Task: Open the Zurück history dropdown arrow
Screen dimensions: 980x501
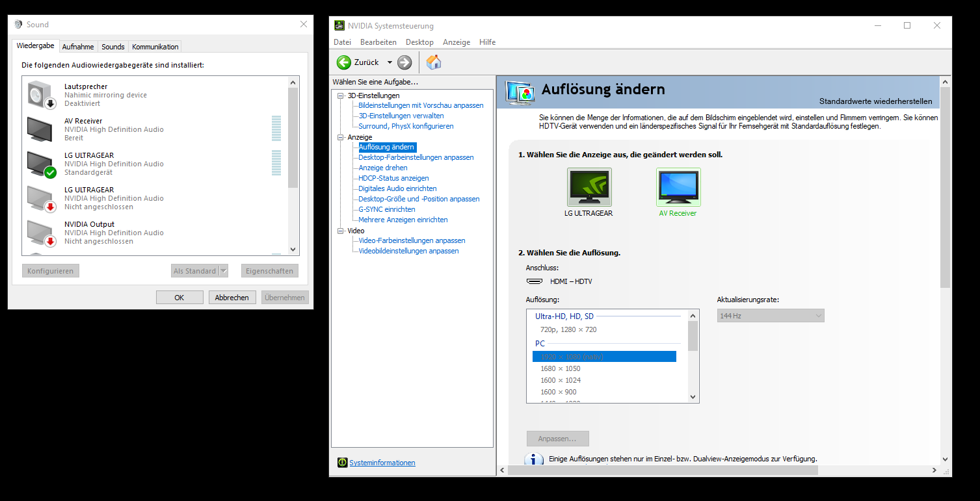Action: (x=390, y=62)
